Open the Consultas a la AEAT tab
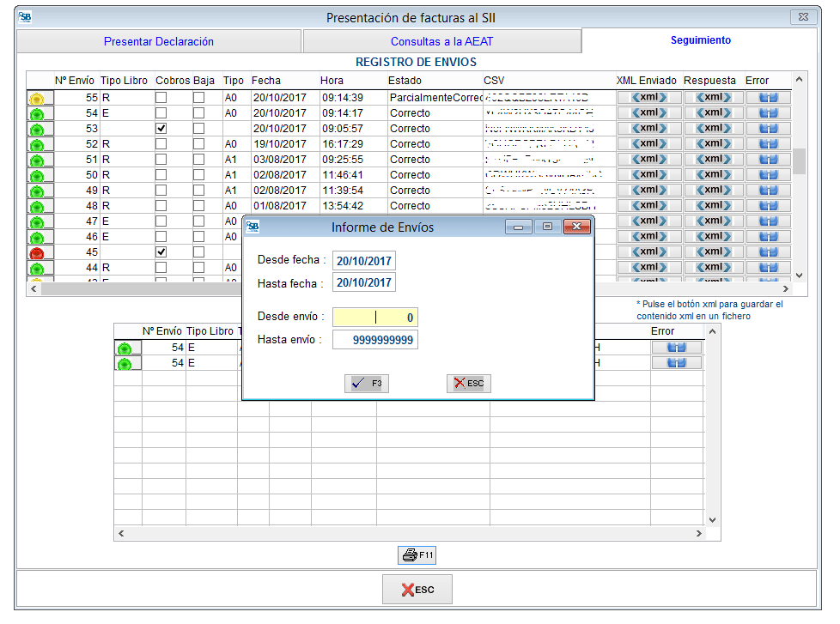Viewport: 840px width, 624px height. pyautogui.click(x=441, y=41)
